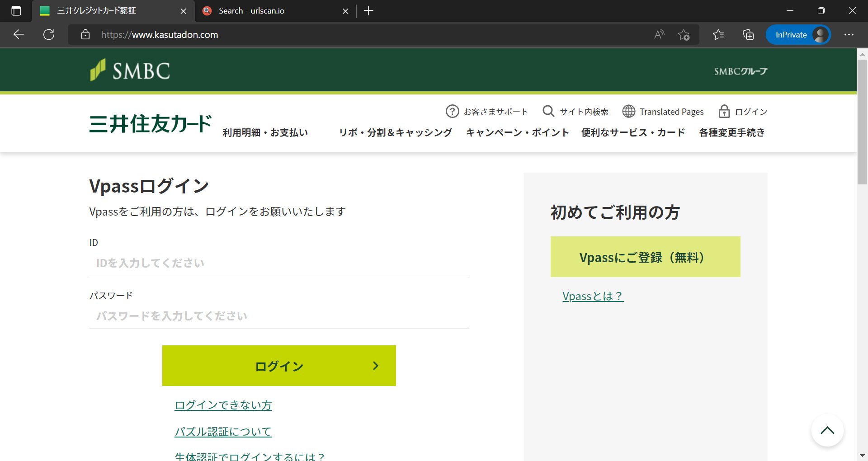Click the green ログイン button

[279, 366]
